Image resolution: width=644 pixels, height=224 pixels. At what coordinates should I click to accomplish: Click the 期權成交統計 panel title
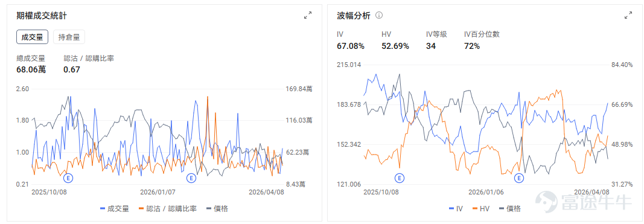point(42,16)
